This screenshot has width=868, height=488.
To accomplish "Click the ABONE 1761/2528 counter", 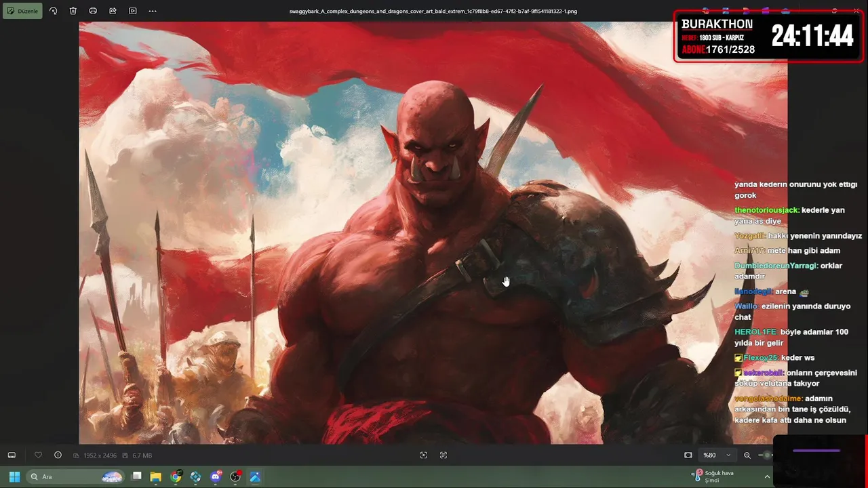I will (x=718, y=49).
